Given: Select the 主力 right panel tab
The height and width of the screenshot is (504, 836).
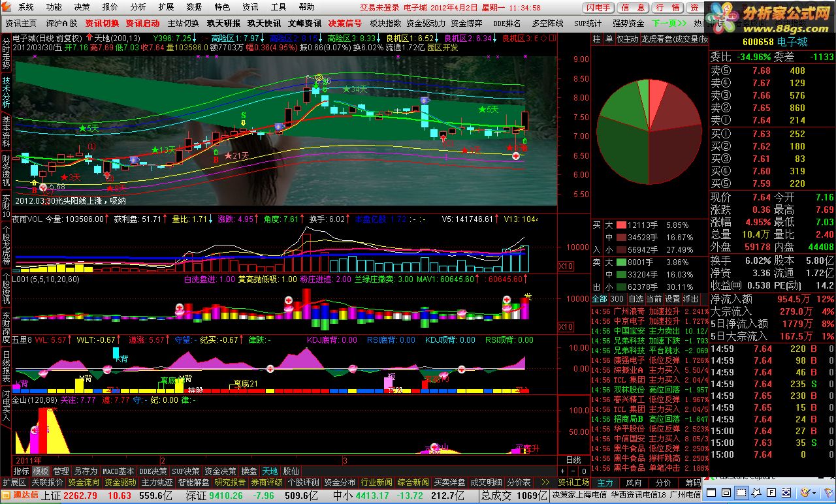Looking at the screenshot, I should (x=605, y=482).
